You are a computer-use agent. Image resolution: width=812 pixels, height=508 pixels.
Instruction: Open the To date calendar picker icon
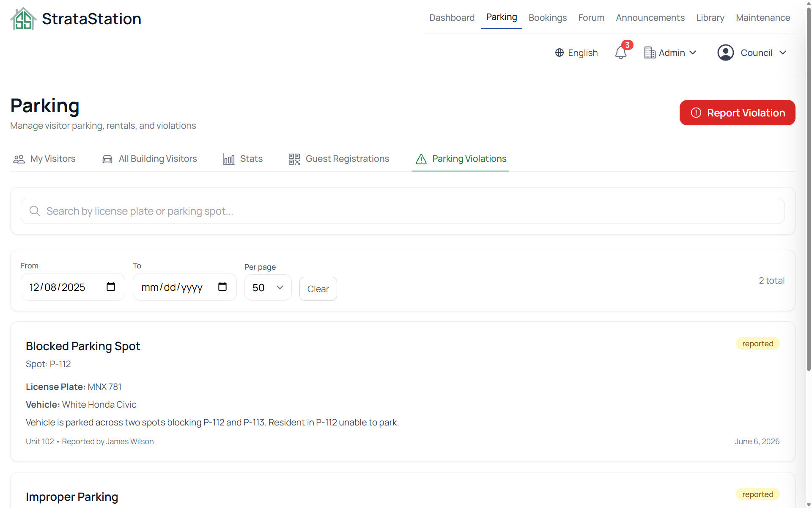pyautogui.click(x=222, y=287)
